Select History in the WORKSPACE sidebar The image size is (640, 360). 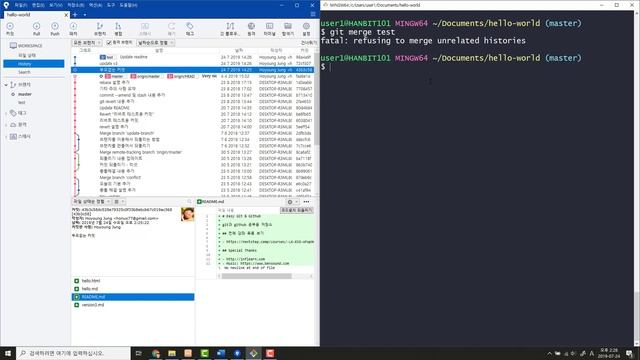(x=34, y=64)
